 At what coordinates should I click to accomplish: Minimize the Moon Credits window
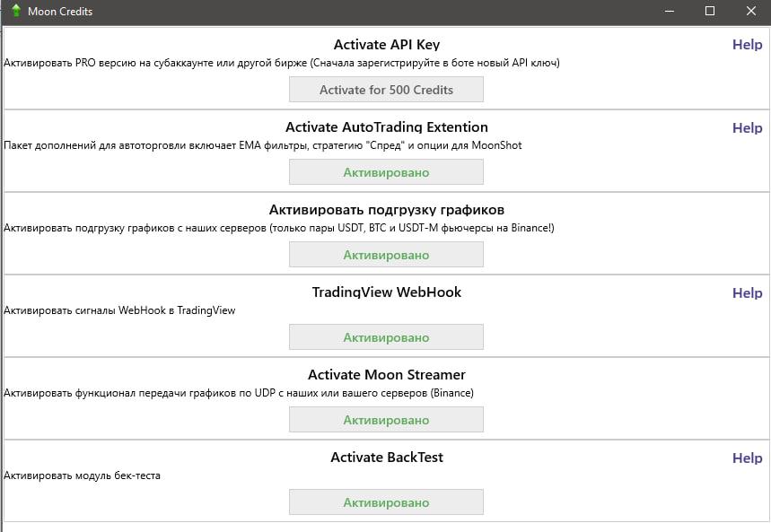click(669, 12)
